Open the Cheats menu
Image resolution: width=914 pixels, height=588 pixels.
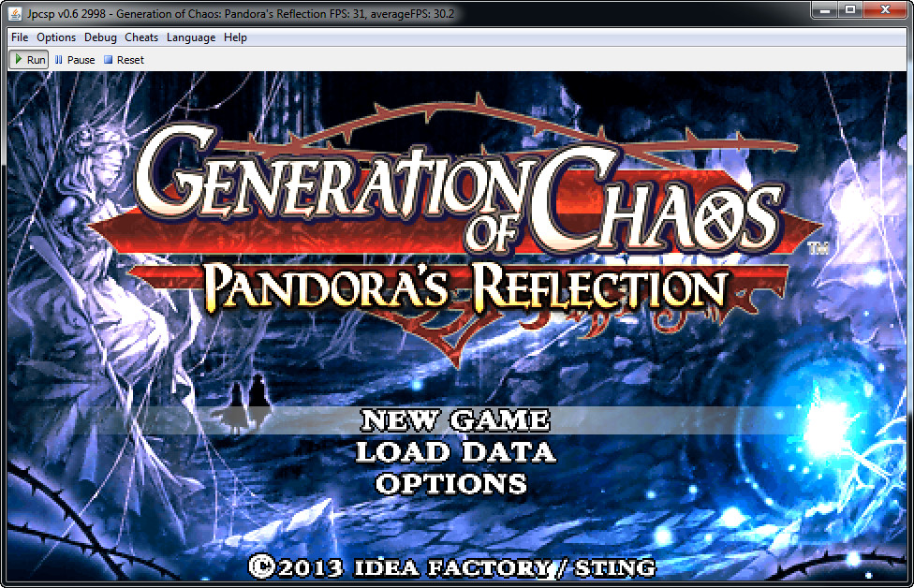tap(141, 37)
